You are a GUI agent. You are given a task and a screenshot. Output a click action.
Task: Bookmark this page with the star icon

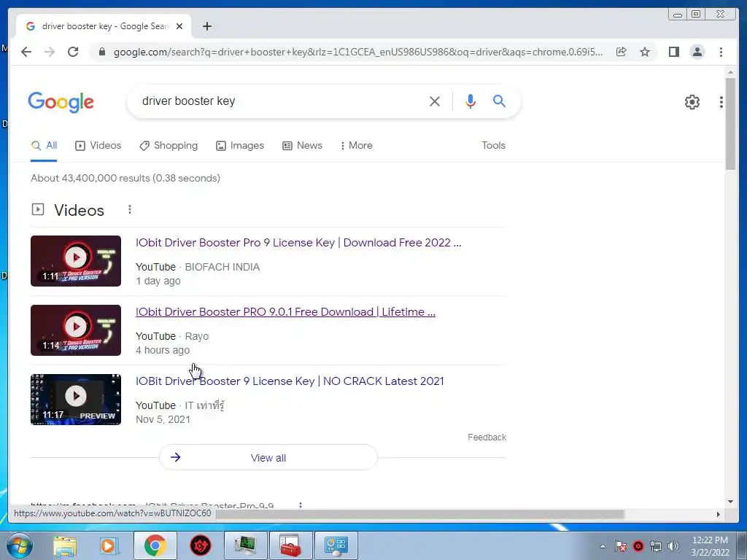645,52
